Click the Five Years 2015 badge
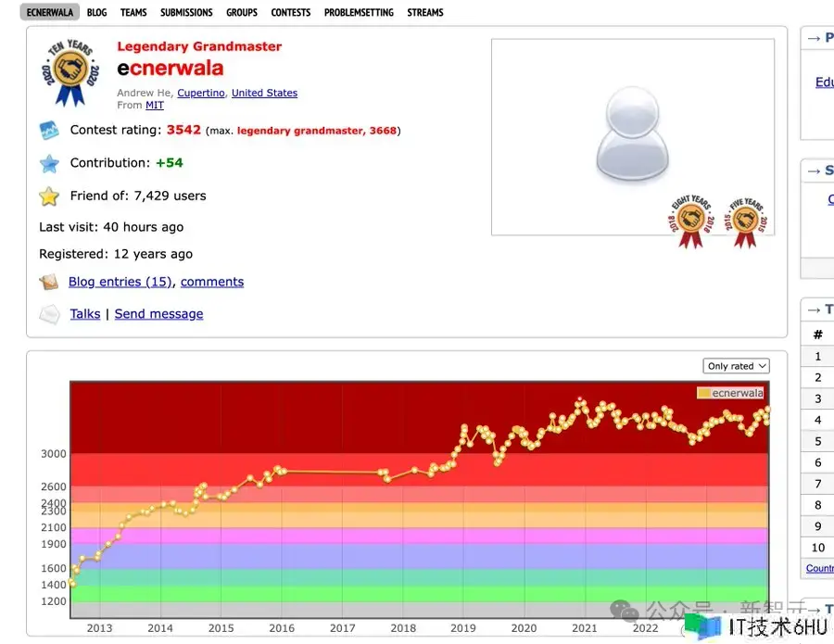834x644 pixels. pos(745,222)
